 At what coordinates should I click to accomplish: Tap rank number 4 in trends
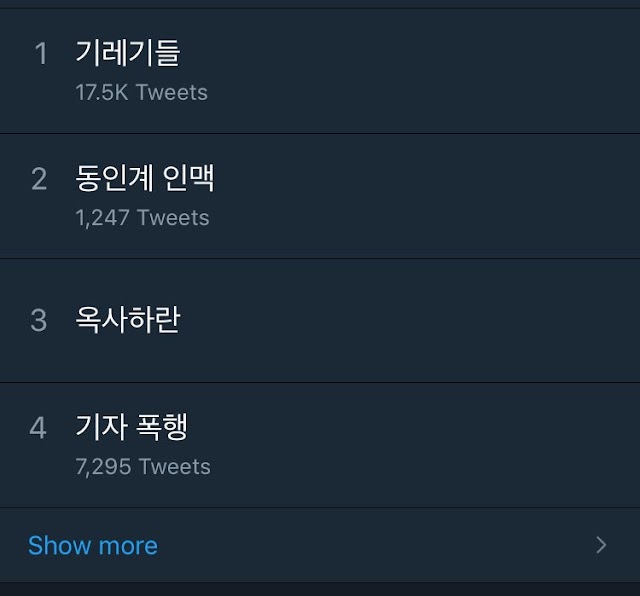click(38, 428)
